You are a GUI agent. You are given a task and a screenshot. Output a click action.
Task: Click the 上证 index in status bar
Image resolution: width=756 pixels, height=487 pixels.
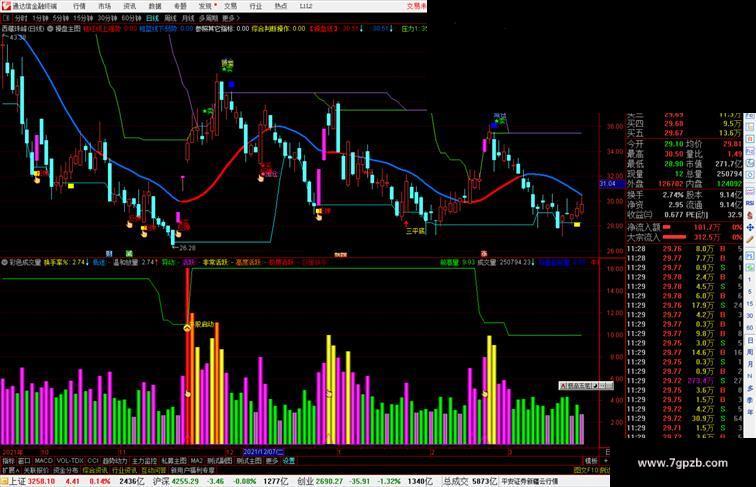17,481
